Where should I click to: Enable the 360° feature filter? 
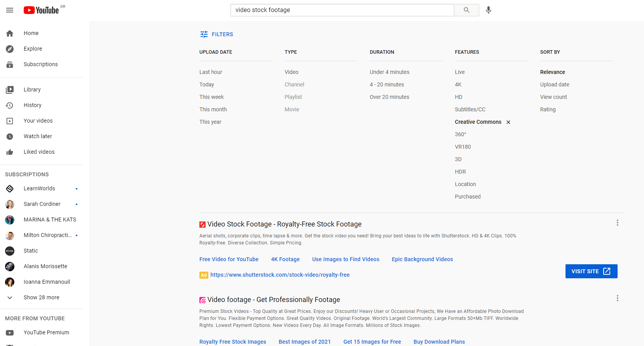tap(461, 134)
